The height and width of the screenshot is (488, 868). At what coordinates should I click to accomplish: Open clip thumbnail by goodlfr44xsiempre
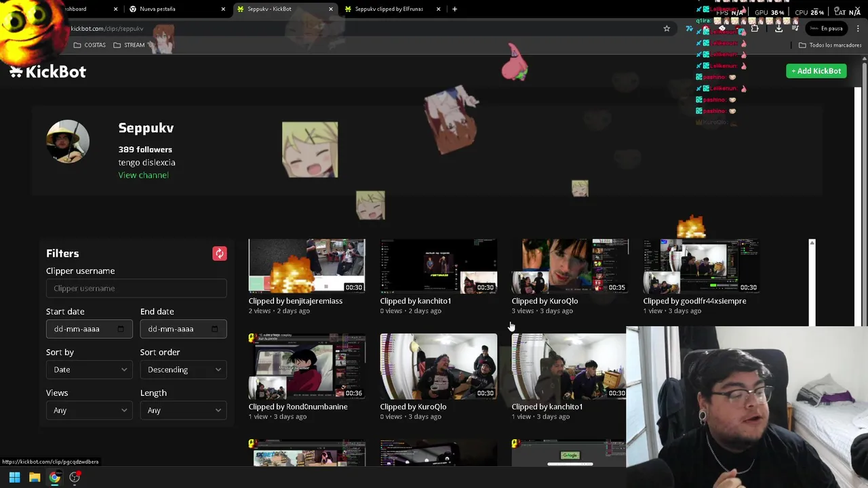click(x=701, y=266)
